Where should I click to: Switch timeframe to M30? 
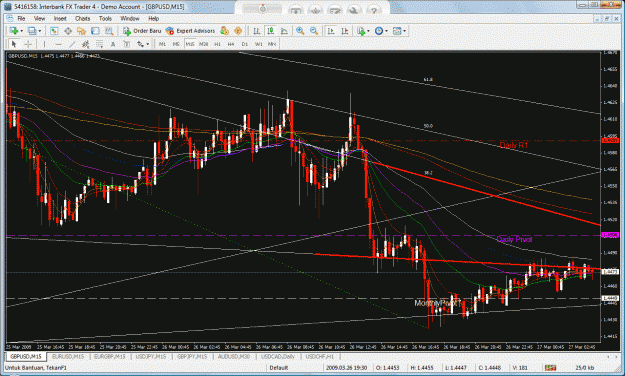pos(204,44)
